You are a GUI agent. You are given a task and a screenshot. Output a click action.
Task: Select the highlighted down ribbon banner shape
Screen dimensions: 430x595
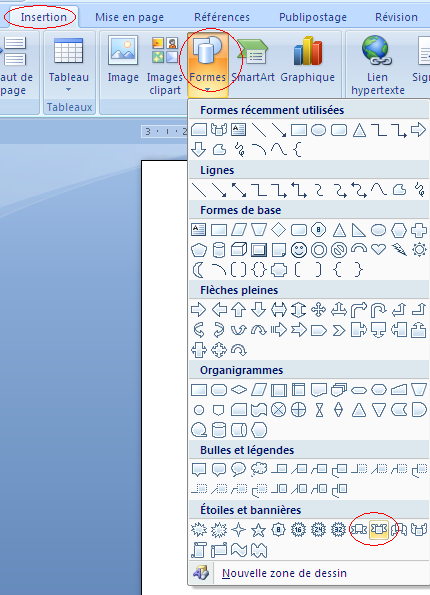[379, 529]
